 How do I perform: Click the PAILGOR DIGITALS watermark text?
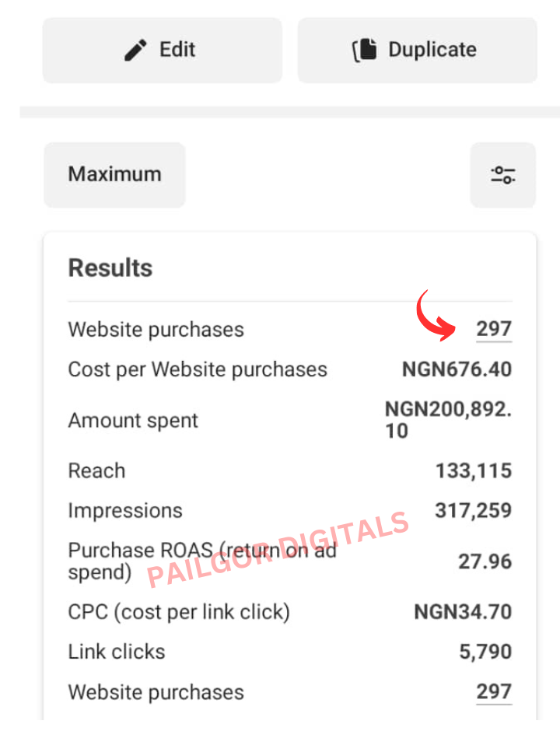pos(278,549)
